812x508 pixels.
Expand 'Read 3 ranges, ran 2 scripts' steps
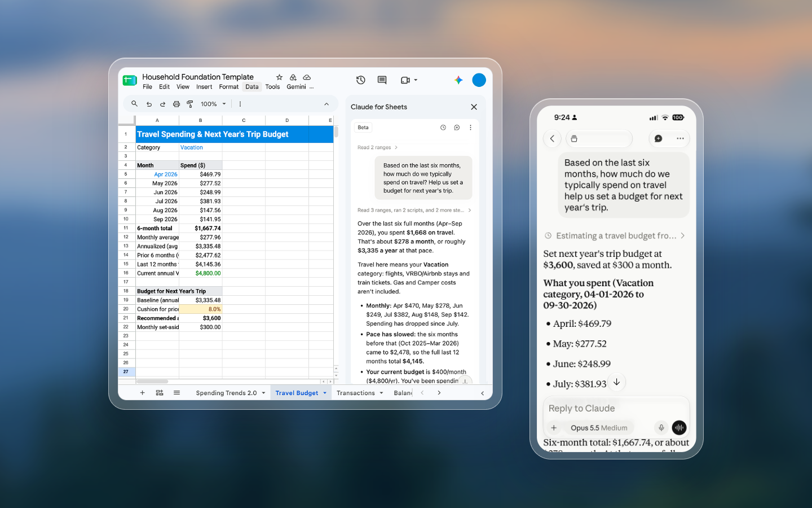coord(414,210)
